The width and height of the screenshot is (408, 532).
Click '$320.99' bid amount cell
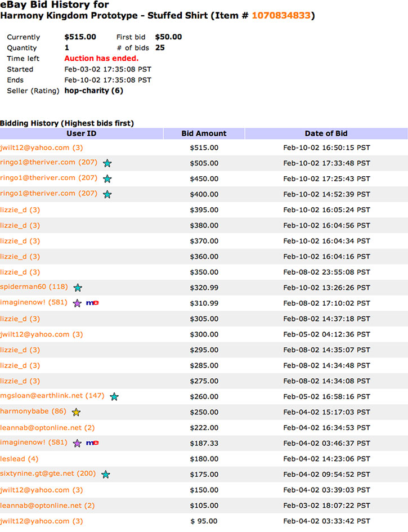coord(204,288)
